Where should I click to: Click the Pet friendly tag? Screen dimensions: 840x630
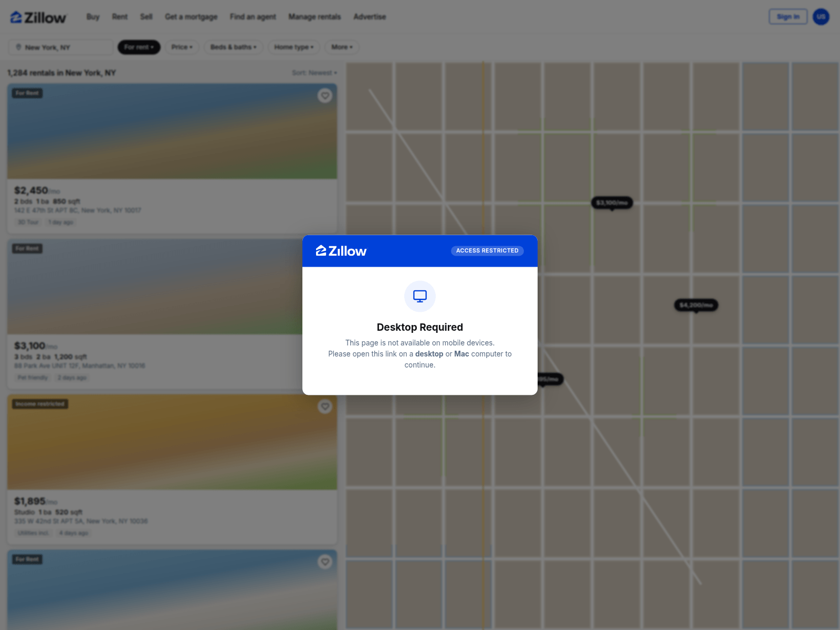click(x=33, y=378)
